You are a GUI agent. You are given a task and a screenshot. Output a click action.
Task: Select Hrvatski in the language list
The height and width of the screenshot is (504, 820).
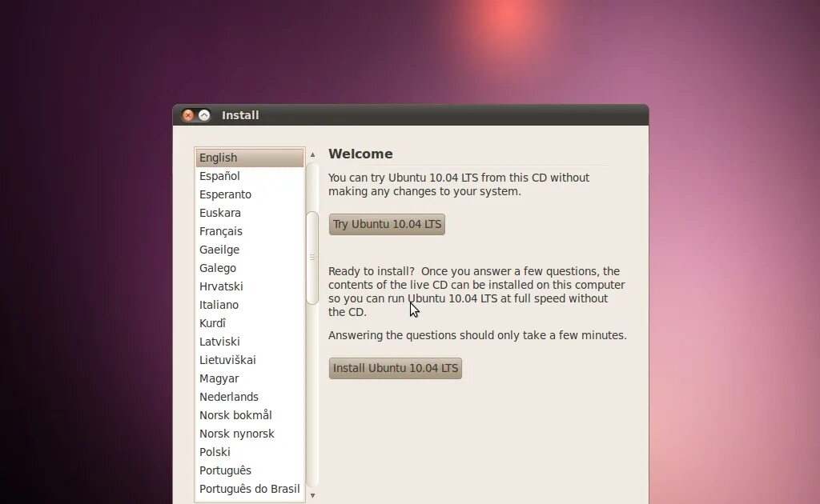(x=250, y=286)
